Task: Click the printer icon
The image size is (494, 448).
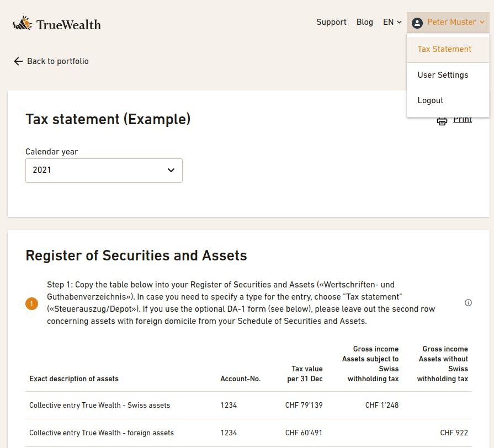Action: click(442, 121)
